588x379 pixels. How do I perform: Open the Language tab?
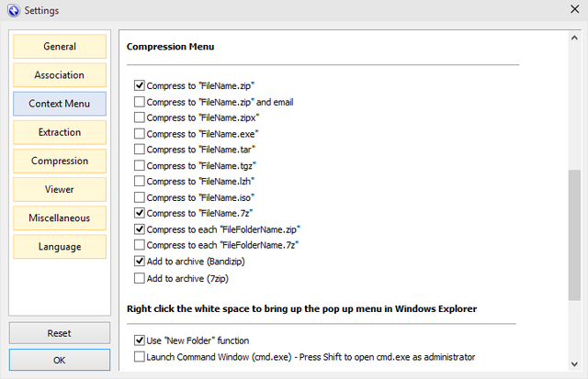pyautogui.click(x=60, y=246)
